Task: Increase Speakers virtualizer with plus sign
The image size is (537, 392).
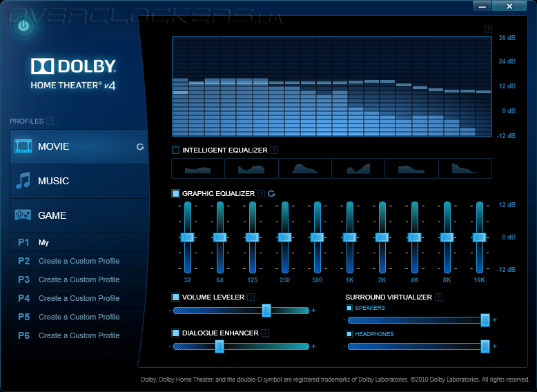Action: click(x=494, y=320)
